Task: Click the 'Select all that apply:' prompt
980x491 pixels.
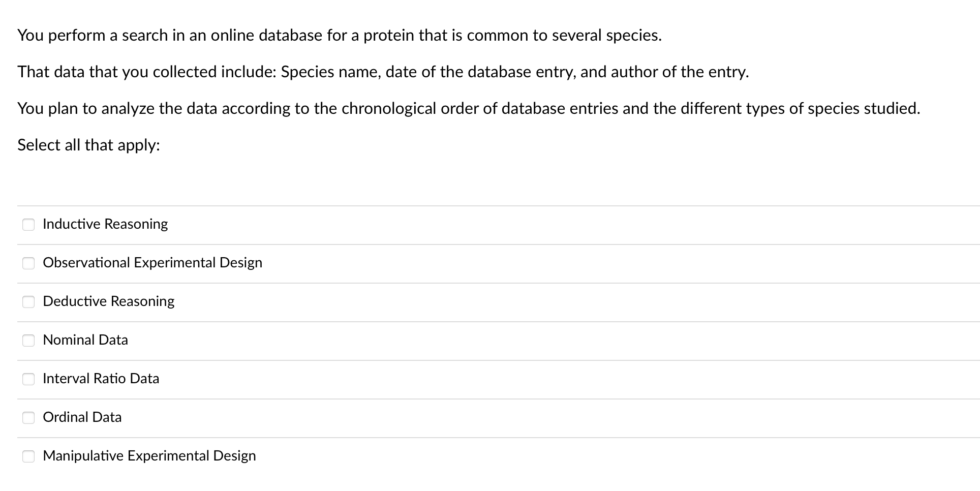Action: 88,145
